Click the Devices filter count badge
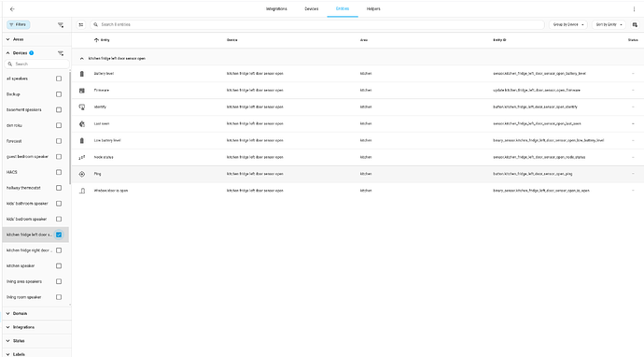 point(31,53)
